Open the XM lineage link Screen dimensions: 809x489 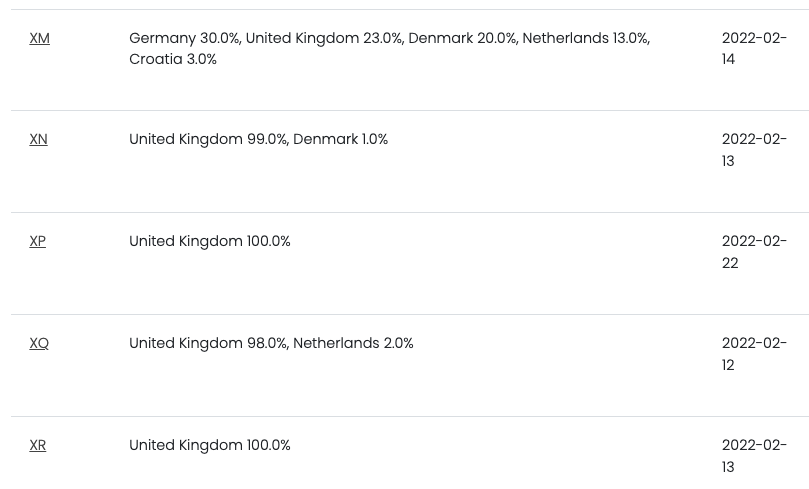(40, 38)
